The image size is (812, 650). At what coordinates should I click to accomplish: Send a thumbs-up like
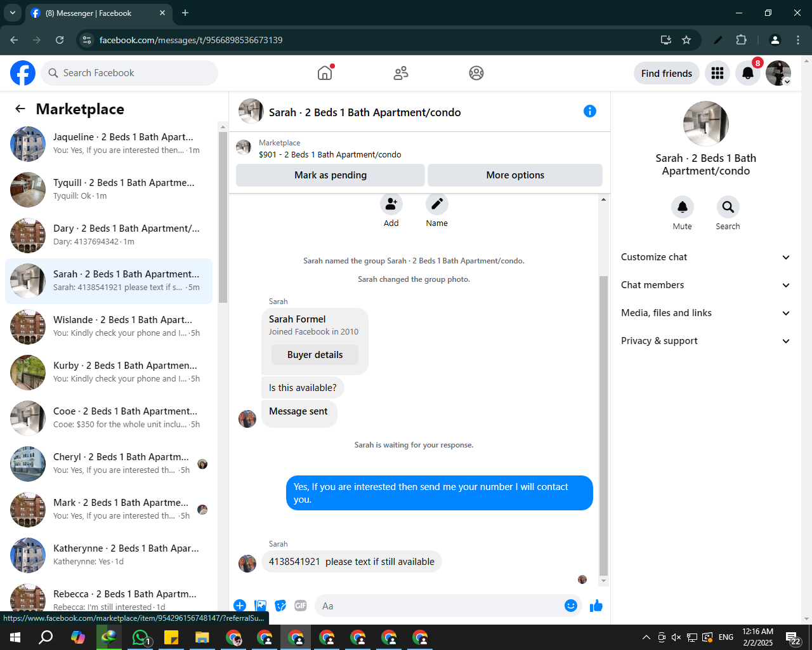click(x=596, y=606)
